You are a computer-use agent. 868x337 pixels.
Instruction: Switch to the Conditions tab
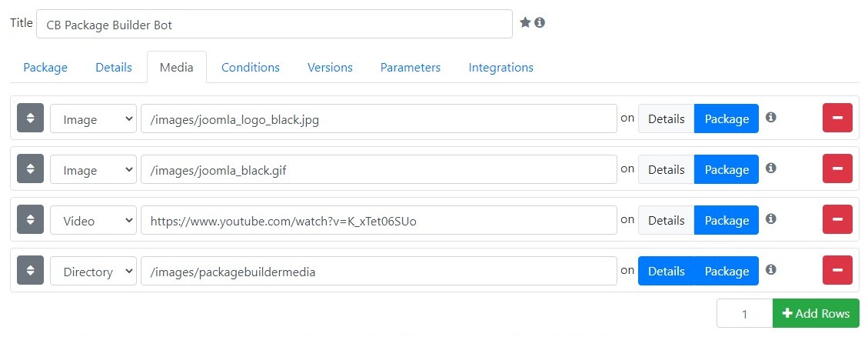pos(250,67)
